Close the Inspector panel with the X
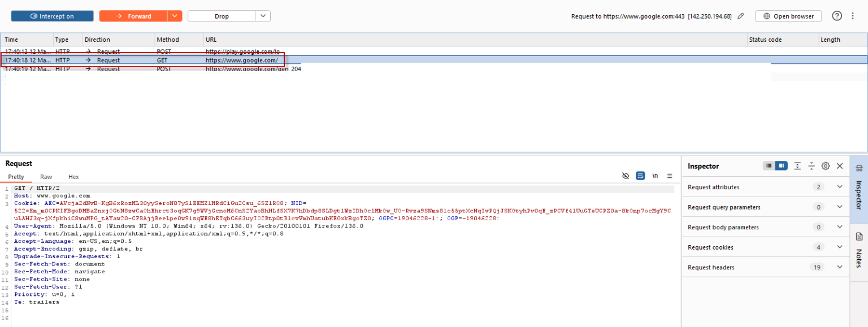Viewport: 868px width, 327px height. pos(840,165)
